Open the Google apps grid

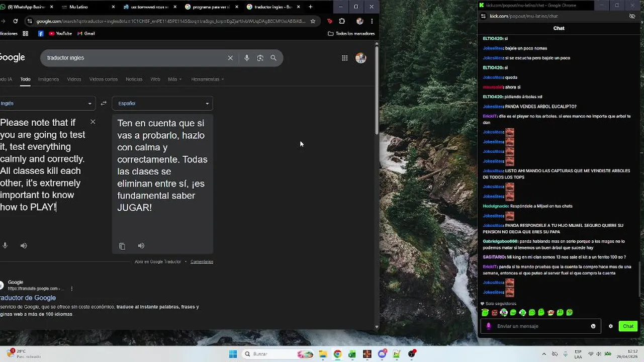(x=344, y=58)
